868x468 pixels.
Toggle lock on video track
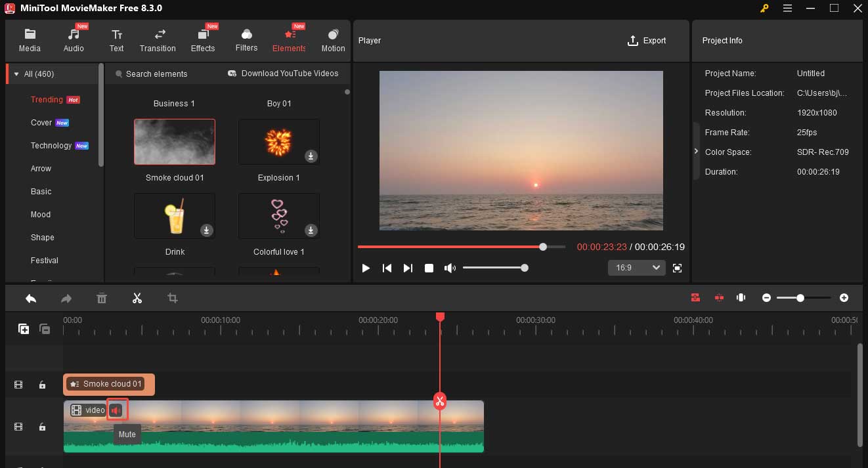[x=42, y=427]
